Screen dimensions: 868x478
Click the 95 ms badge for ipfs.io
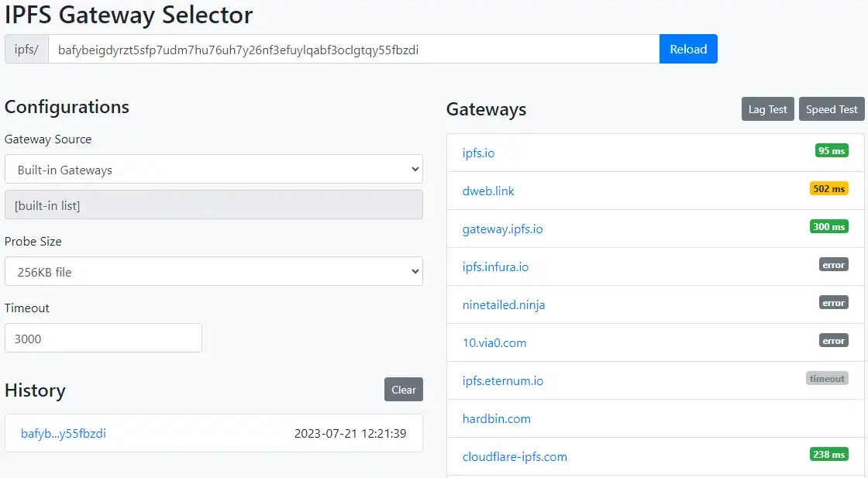832,150
